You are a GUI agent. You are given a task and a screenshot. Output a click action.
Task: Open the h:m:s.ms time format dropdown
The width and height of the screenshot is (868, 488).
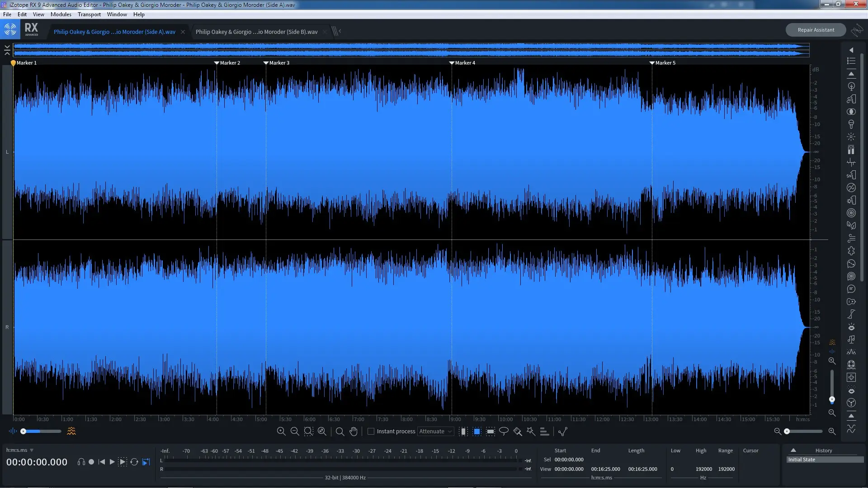(20, 450)
